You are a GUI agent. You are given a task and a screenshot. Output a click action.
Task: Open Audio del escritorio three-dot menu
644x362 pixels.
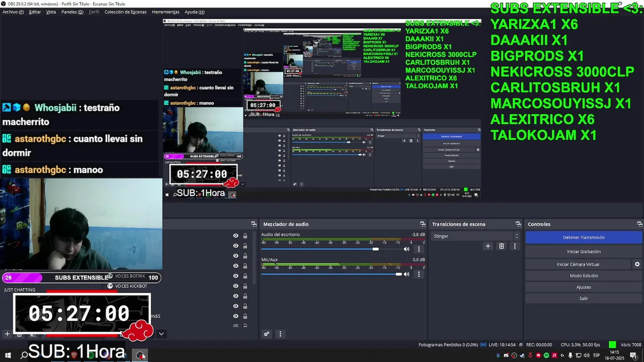pyautogui.click(x=419, y=249)
